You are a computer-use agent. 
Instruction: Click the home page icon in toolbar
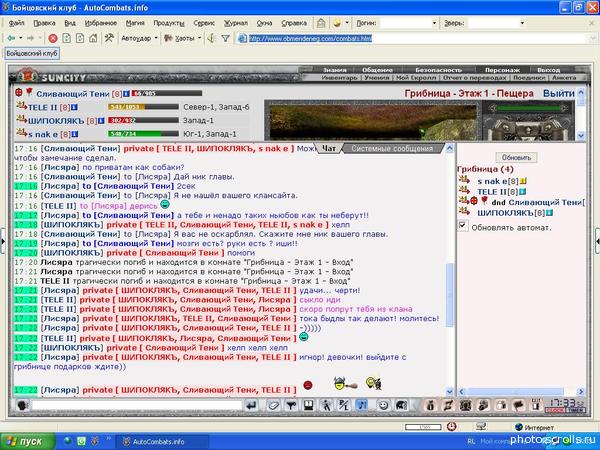point(93,38)
